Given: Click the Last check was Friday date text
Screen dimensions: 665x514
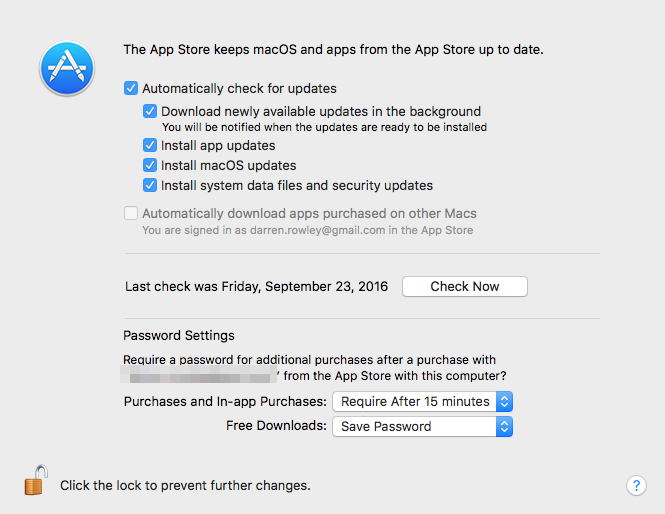Looking at the screenshot, I should point(256,287).
